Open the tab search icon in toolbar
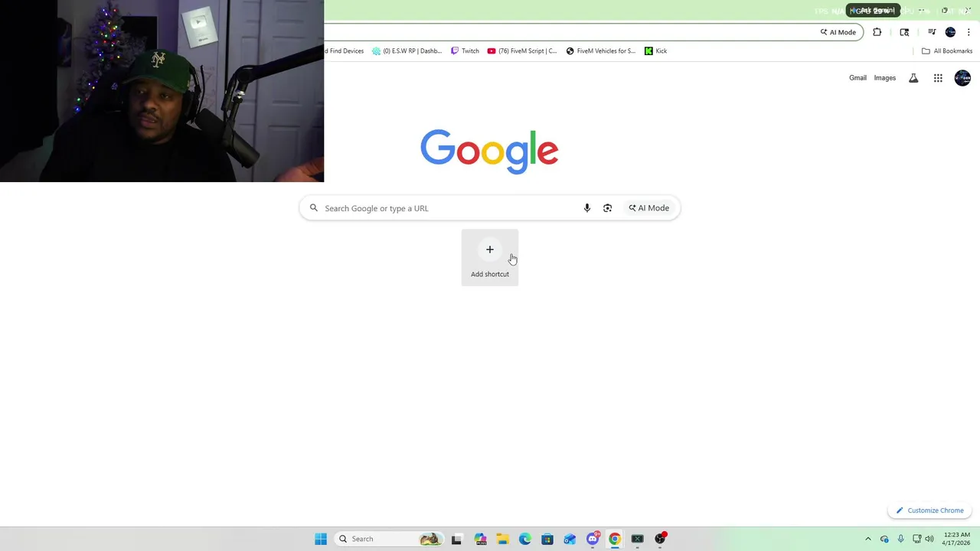980x551 pixels. click(904, 32)
